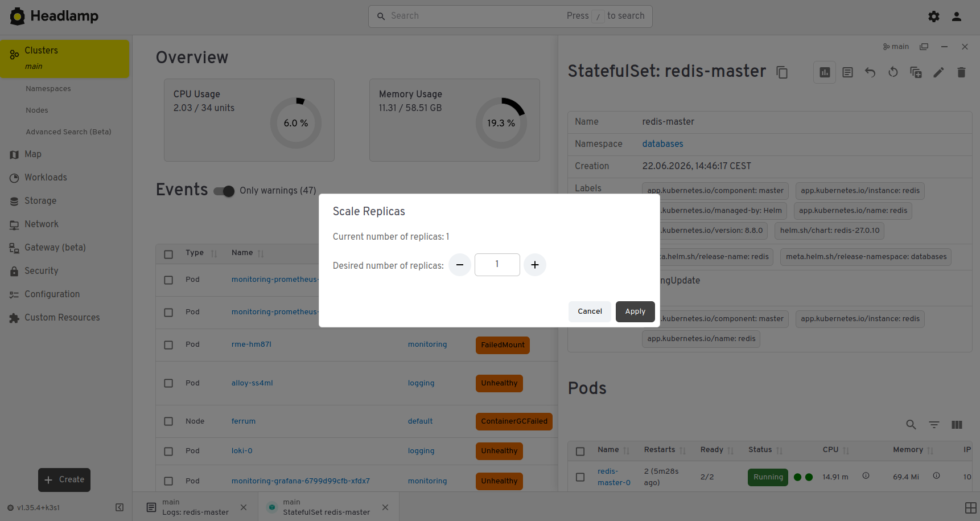Sort Pods by the Ready column arrows
Screen dimensions: 980x521
click(731, 451)
